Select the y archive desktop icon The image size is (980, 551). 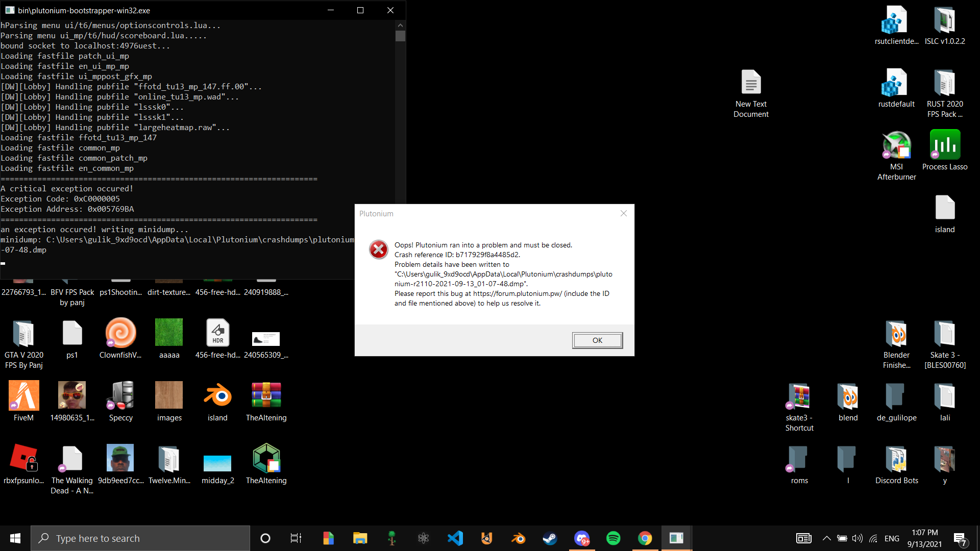(x=945, y=465)
